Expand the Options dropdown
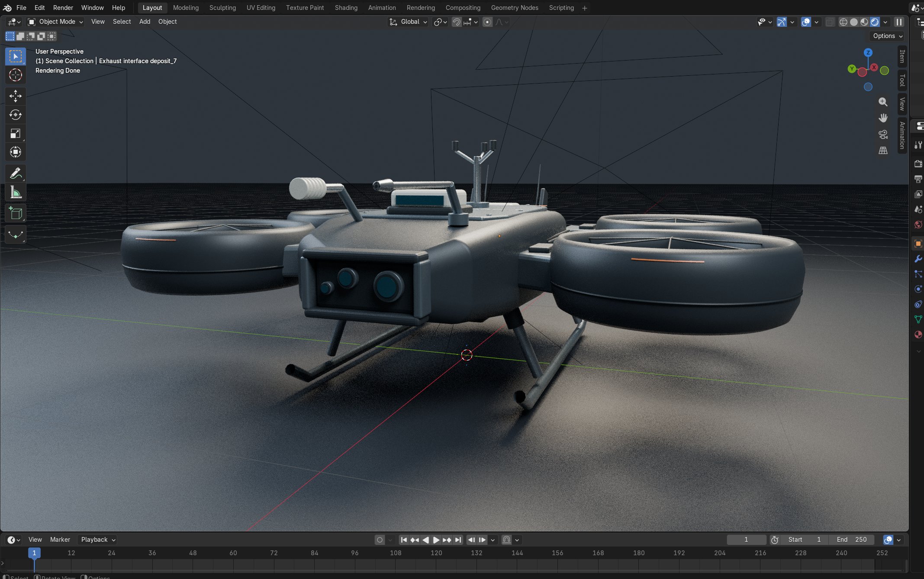 [887, 36]
